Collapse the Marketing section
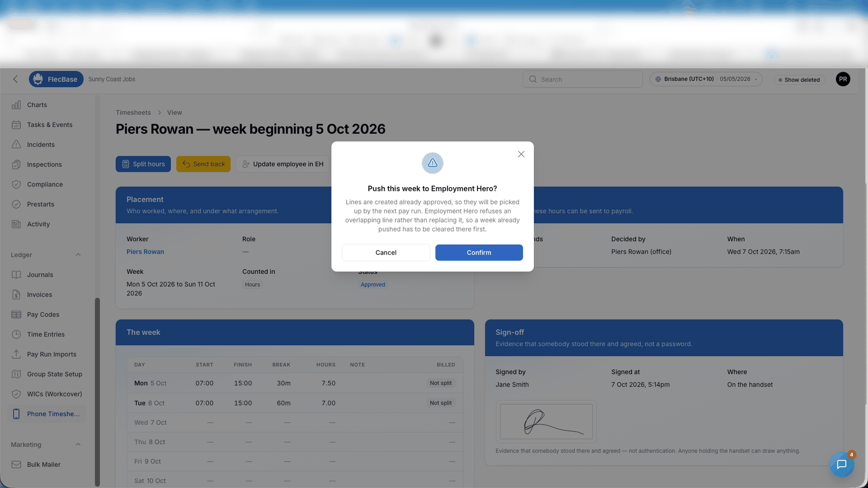 point(78,445)
